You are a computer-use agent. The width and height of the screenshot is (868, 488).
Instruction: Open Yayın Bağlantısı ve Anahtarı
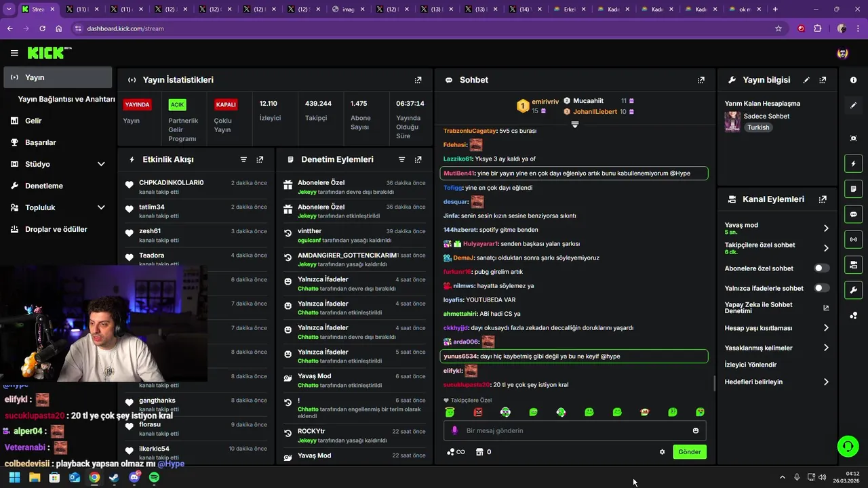coord(66,99)
